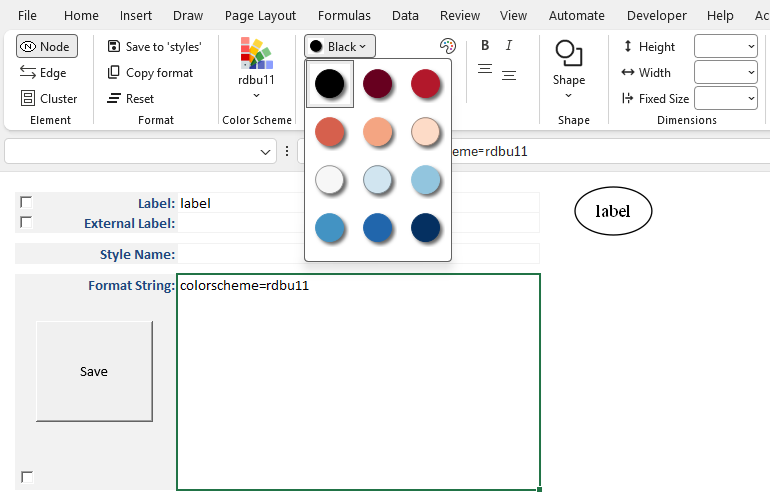The width and height of the screenshot is (770, 502).
Task: Toggle the checkbox next to External Label
Action: tap(27, 223)
